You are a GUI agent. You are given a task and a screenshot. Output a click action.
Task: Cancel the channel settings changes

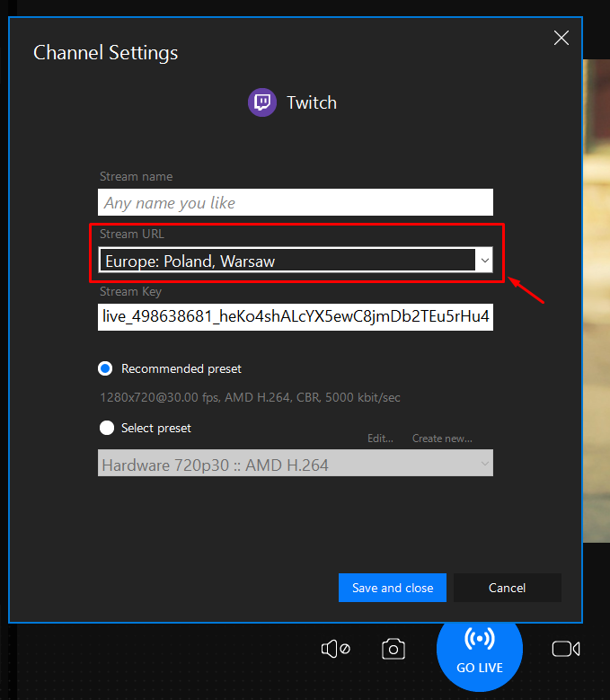(508, 588)
